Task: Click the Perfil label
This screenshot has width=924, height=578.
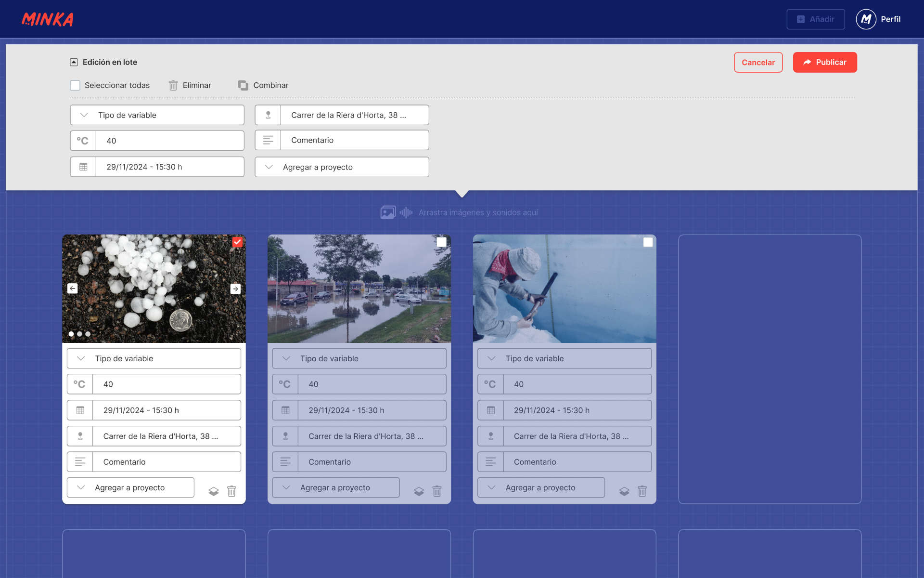Action: [890, 19]
